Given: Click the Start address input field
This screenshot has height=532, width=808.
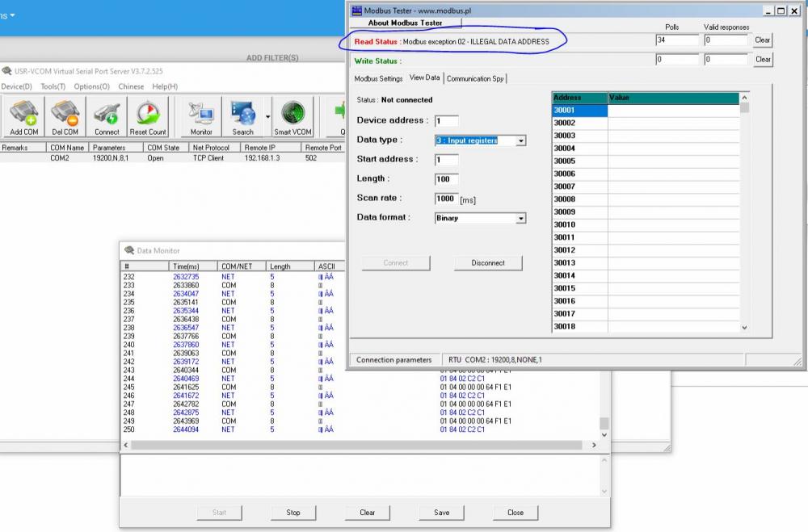Looking at the screenshot, I should pyautogui.click(x=446, y=160).
